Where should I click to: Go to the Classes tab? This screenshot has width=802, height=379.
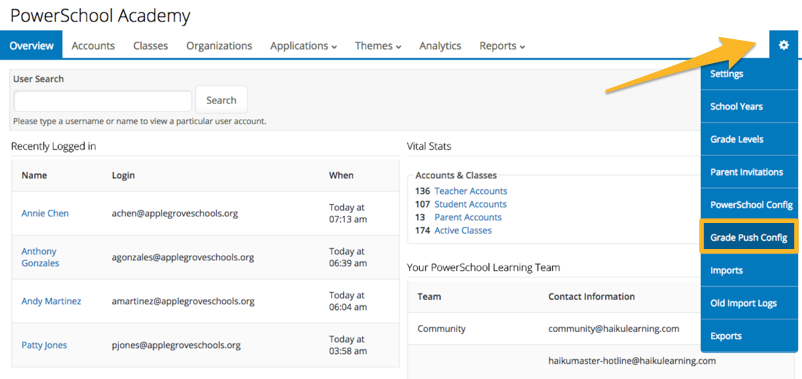click(150, 46)
